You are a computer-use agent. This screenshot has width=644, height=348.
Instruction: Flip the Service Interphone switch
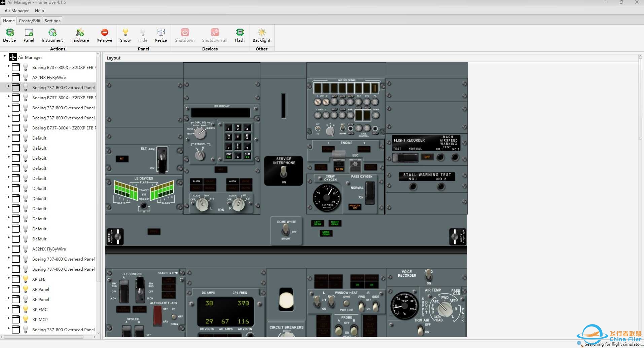(284, 172)
